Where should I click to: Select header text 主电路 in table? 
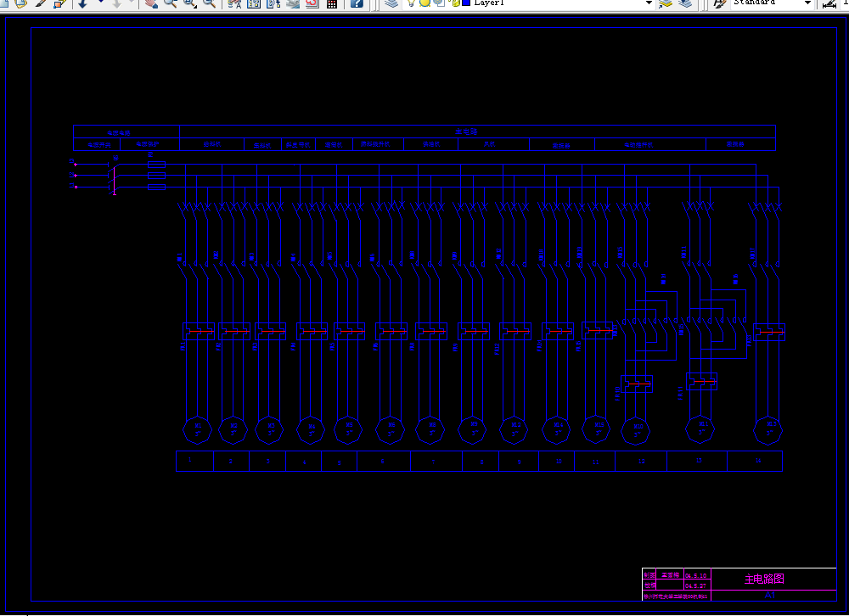pos(466,132)
